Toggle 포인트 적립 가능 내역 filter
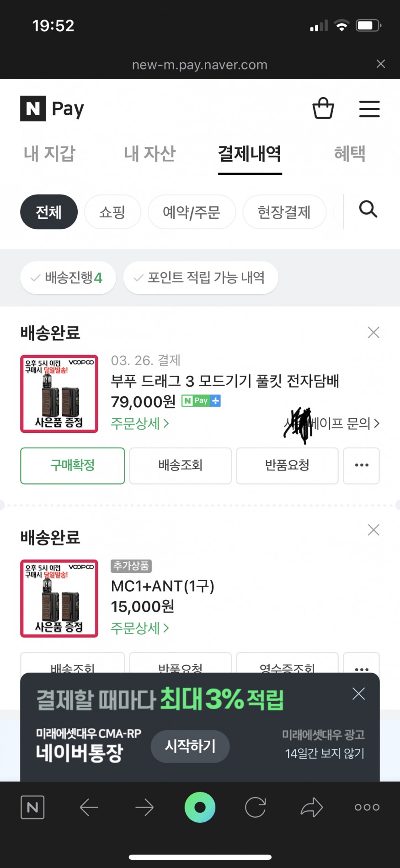 pos(201,277)
